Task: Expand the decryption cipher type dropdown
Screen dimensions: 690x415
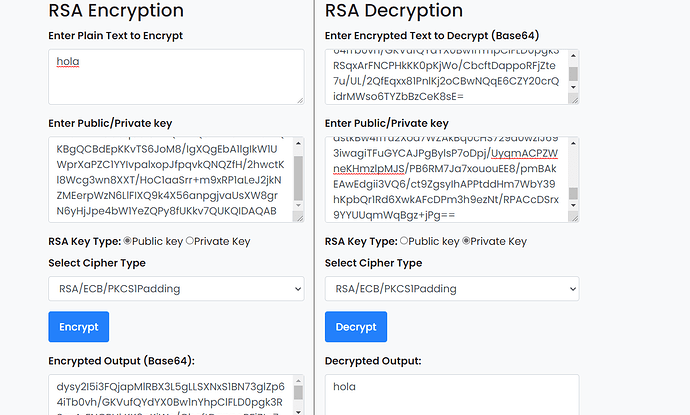Action: 452,288
